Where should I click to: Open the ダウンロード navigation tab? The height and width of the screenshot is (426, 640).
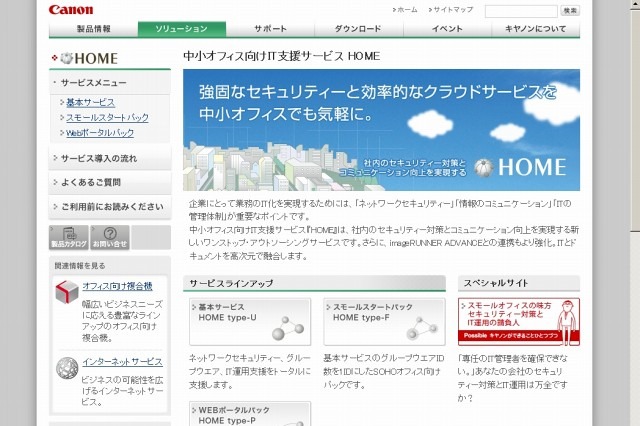tap(358, 29)
